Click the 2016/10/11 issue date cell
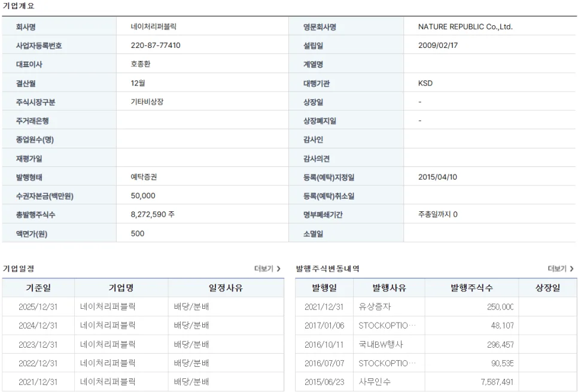Viewport: 578px width, 392px height. (x=324, y=345)
